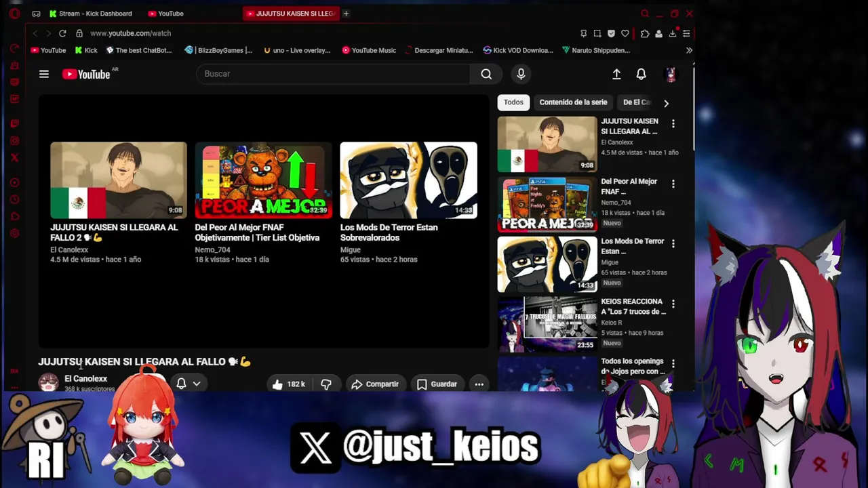
Task: Open YouTube notifications bell in header
Action: click(641, 74)
